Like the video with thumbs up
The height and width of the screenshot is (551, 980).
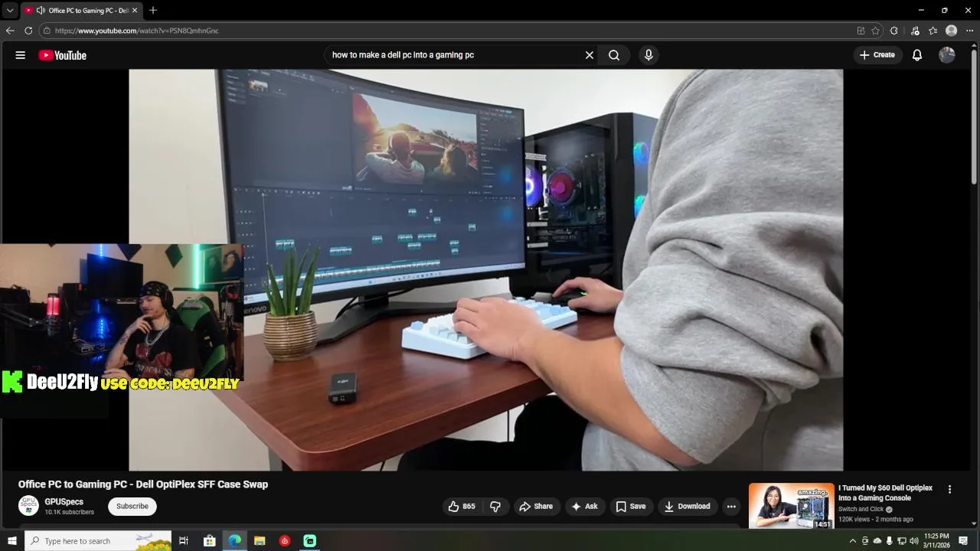point(462,507)
